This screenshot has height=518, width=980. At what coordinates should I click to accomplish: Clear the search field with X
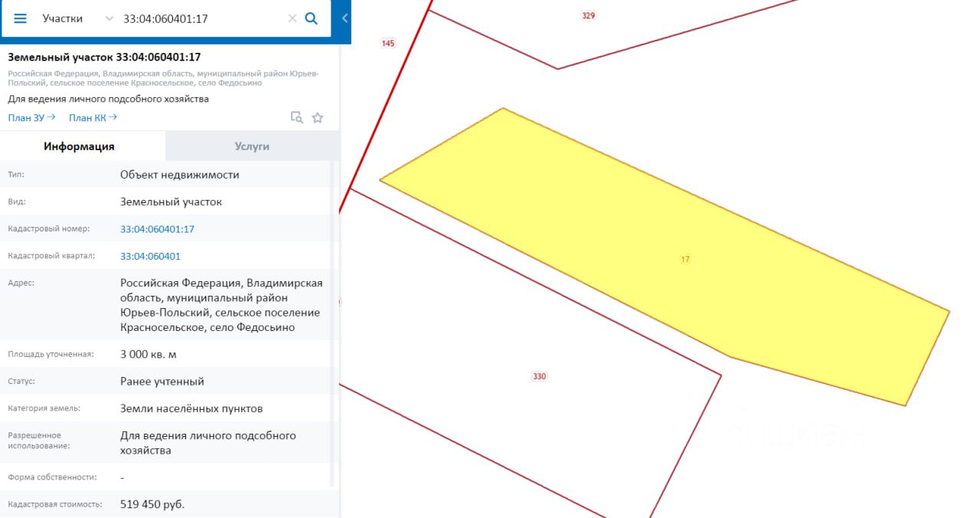coord(292,18)
